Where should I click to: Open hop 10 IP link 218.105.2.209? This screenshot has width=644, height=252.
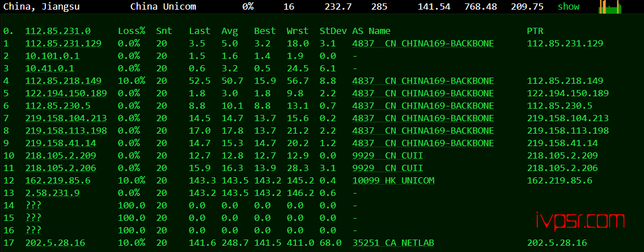point(60,156)
